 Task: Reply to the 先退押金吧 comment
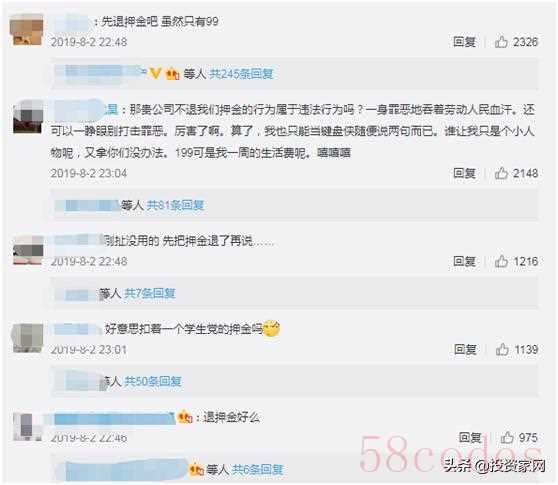point(464,42)
